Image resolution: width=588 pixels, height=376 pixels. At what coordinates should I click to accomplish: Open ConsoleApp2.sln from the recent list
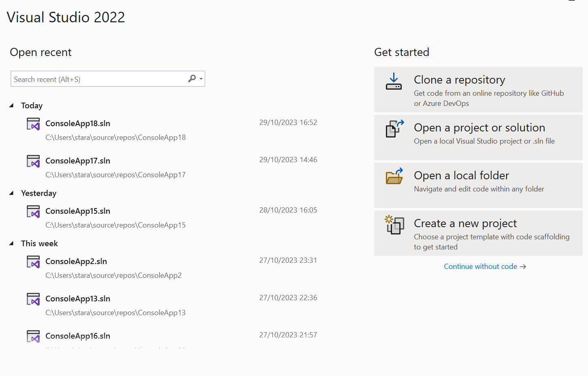click(76, 261)
